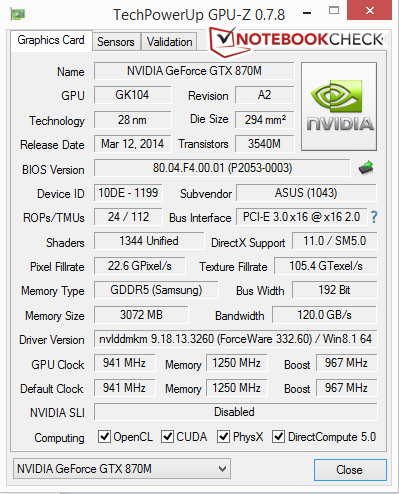Toggle the CUDA checkbox
Image resolution: width=399 pixels, height=494 pixels.
click(167, 436)
